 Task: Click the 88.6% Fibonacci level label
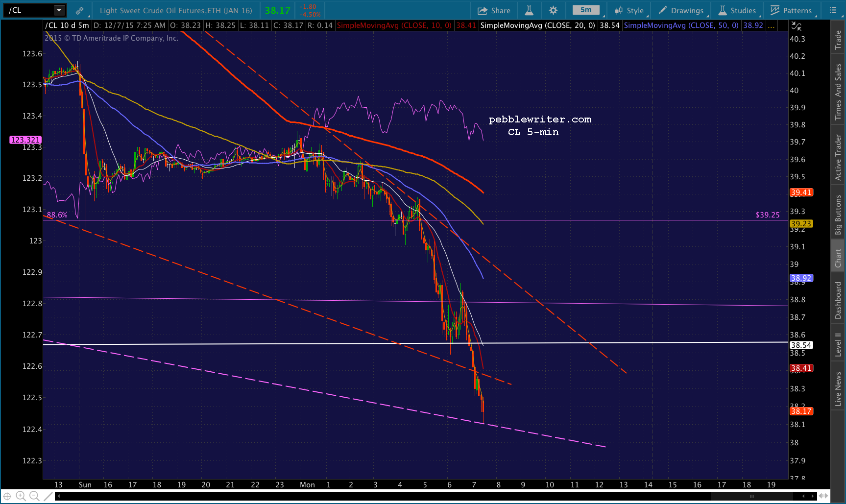pos(57,215)
